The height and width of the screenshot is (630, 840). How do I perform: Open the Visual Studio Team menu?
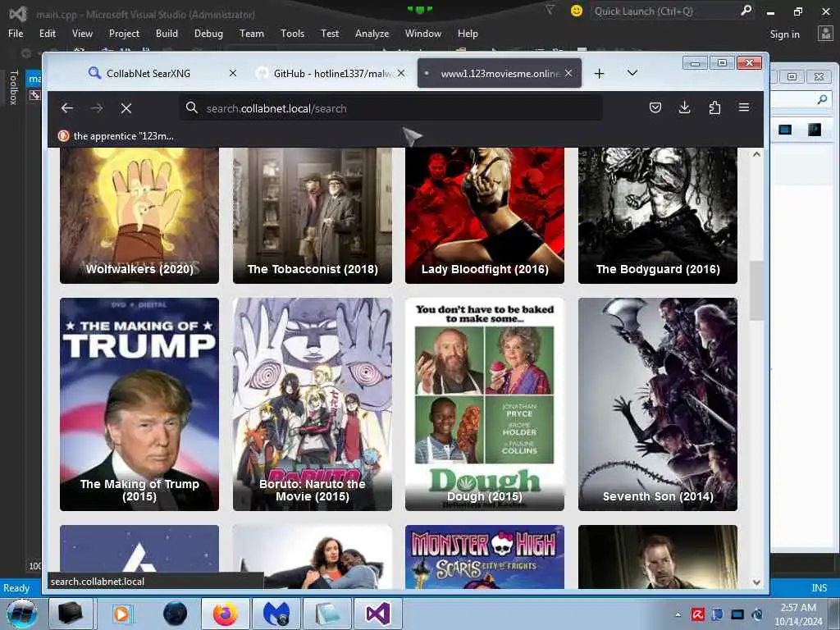[252, 33]
